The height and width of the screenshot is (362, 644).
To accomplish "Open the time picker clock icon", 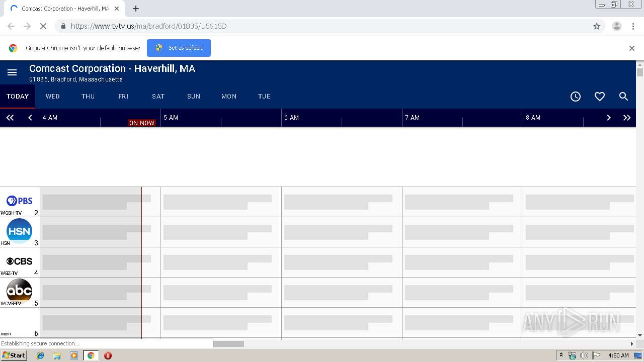I will pos(576,97).
